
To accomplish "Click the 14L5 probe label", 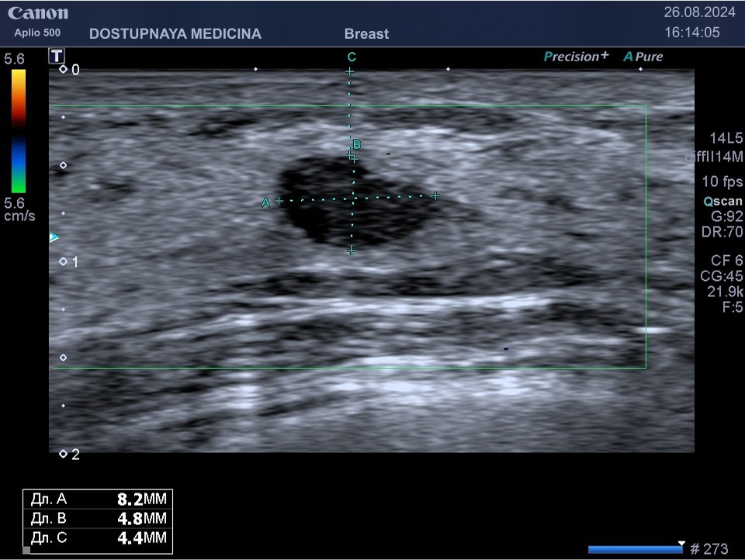I will point(726,138).
